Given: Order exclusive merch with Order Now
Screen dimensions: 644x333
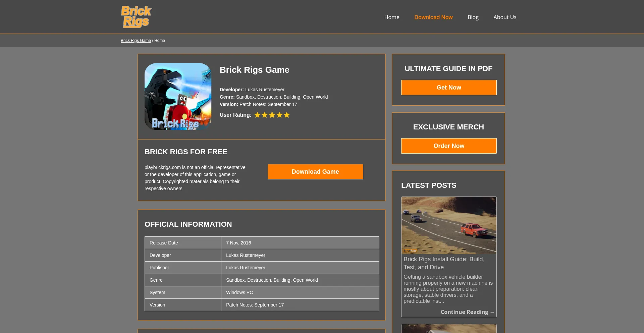Looking at the screenshot, I should tap(449, 146).
